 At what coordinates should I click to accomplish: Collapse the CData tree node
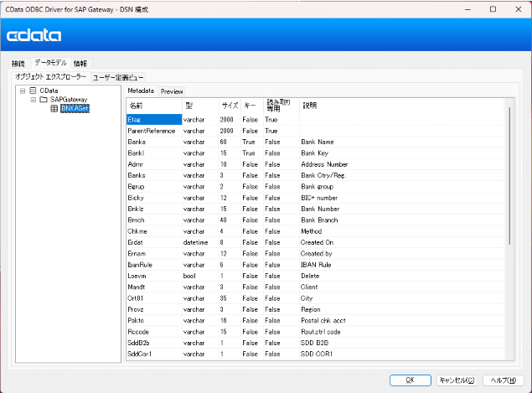pyautogui.click(x=23, y=90)
